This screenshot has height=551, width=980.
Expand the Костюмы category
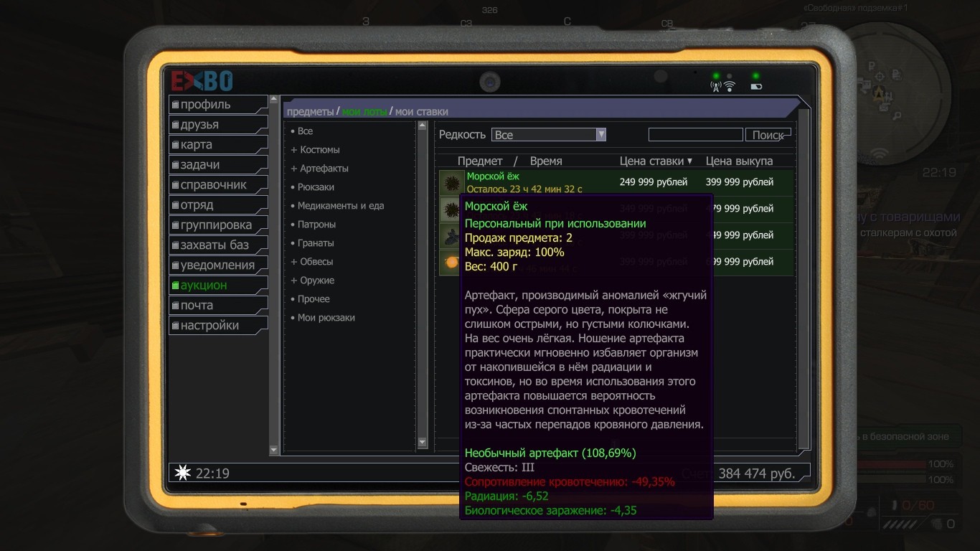point(315,150)
